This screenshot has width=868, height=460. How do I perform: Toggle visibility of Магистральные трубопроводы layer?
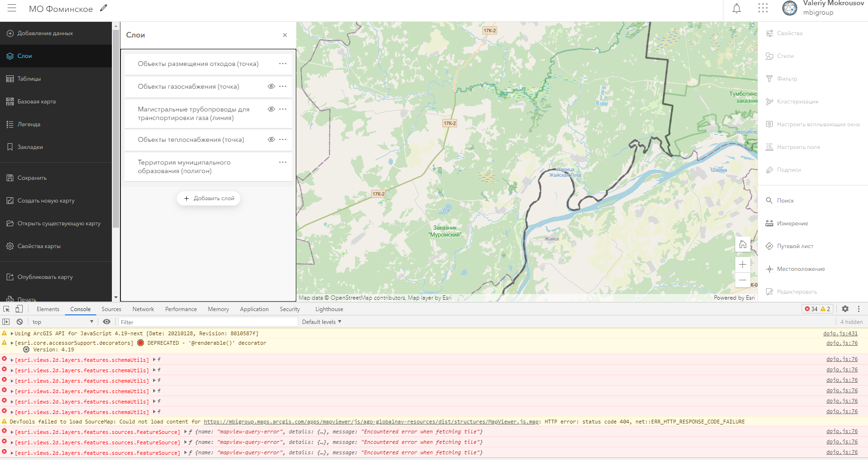272,109
